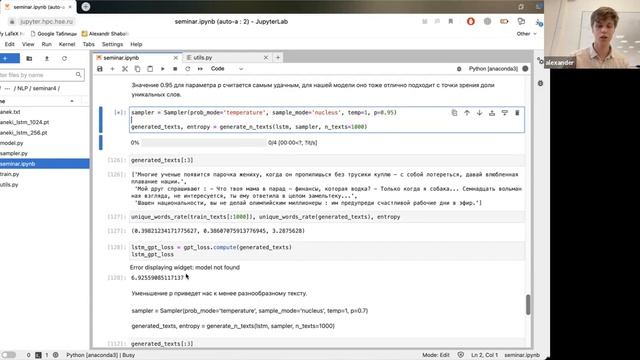Image resolution: width=640 pixels, height=360 pixels.
Task: Select anek.txt in the file browser
Action: (x=44, y=112)
